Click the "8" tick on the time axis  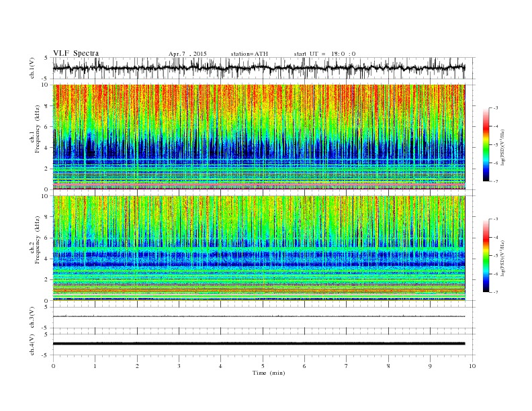click(388, 366)
